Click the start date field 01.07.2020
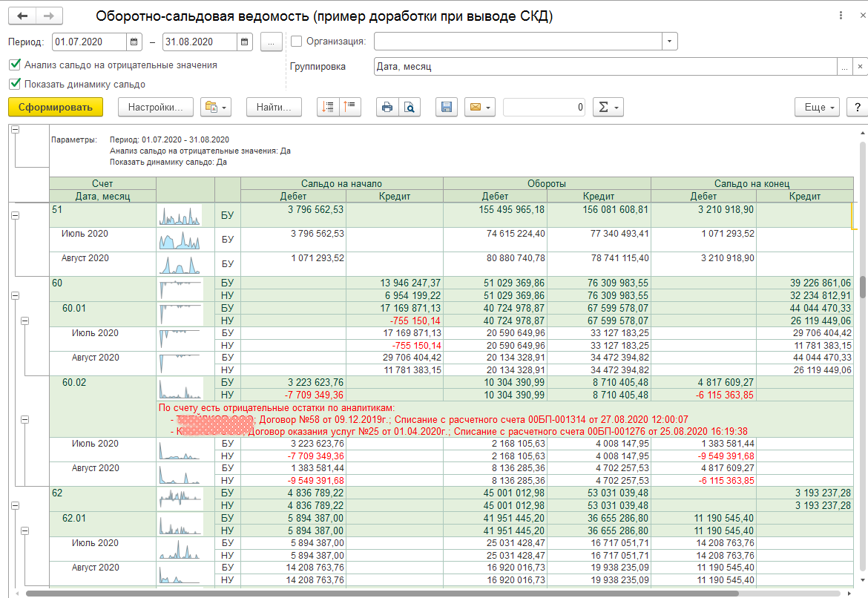 coord(90,42)
